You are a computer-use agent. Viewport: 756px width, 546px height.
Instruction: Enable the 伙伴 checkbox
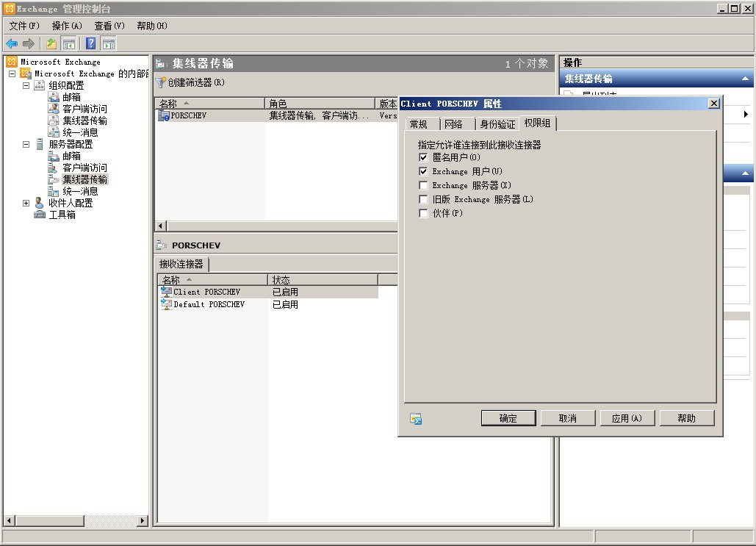(423, 213)
